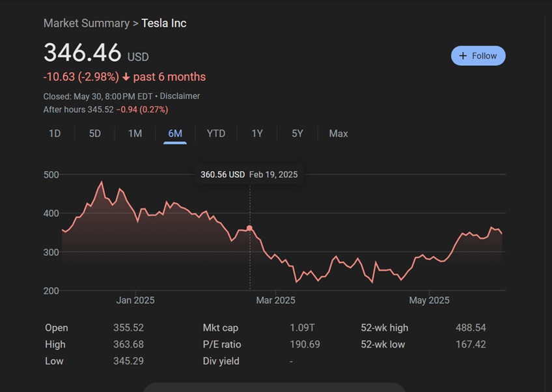Click the Closed: May 30 timestamp text
This screenshot has width=552, height=392.
(x=98, y=96)
